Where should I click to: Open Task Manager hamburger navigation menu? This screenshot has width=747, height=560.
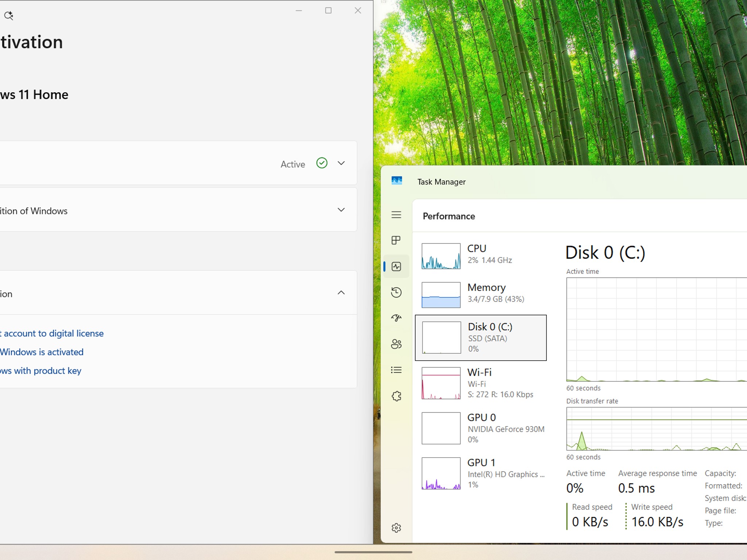click(396, 215)
